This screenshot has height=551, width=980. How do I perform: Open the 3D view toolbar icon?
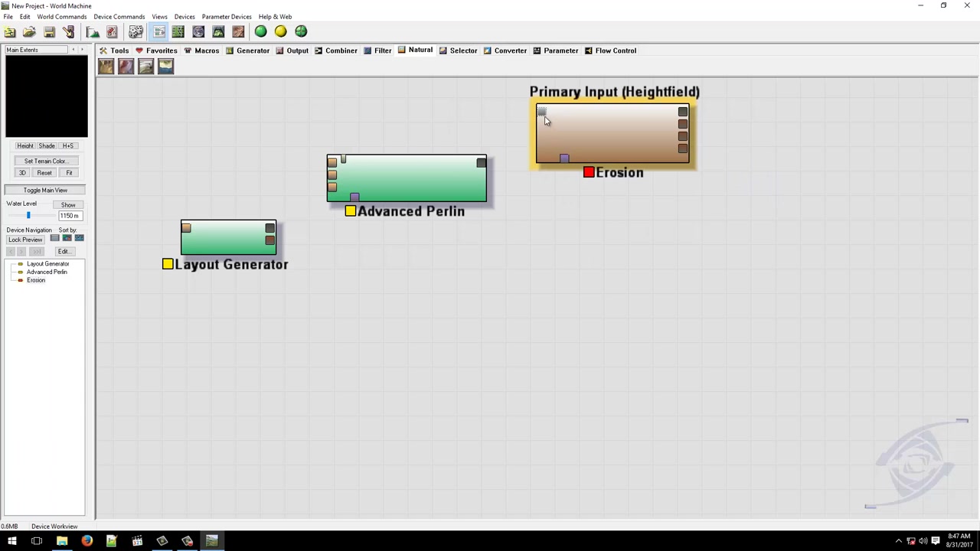pyautogui.click(x=218, y=31)
